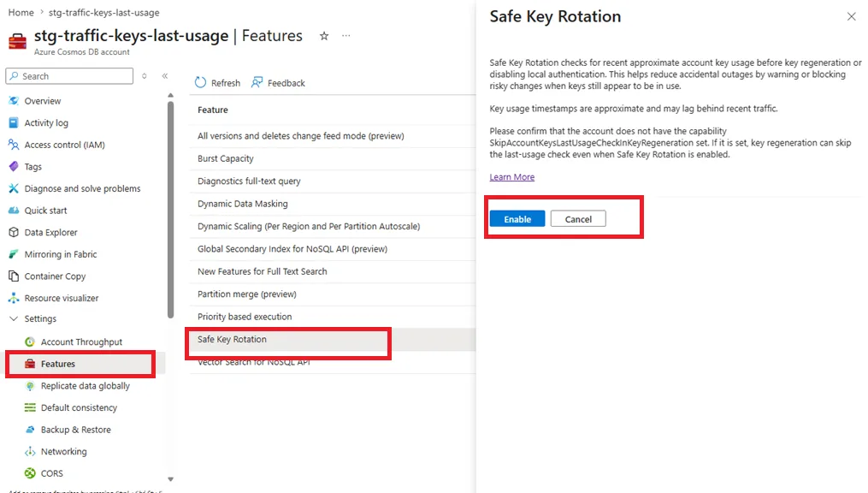Click the Replicate data globally icon
The height and width of the screenshot is (493, 868).
click(30, 385)
